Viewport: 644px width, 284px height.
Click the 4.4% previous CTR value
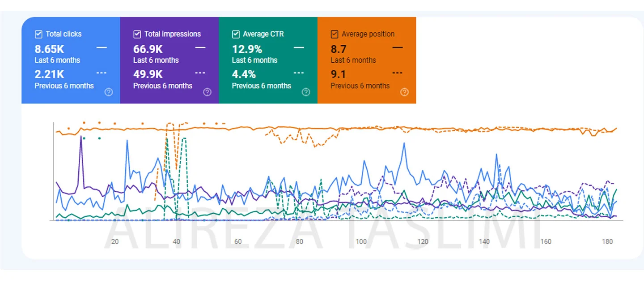pos(244,74)
